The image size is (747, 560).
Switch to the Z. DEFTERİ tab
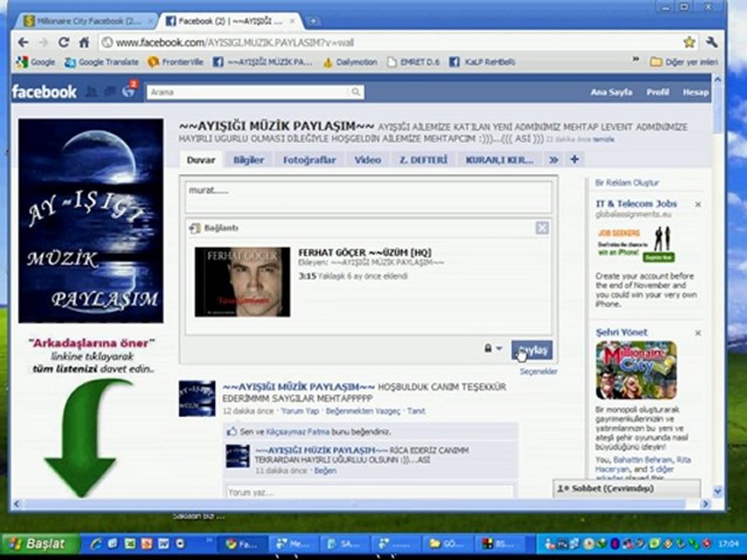(423, 160)
